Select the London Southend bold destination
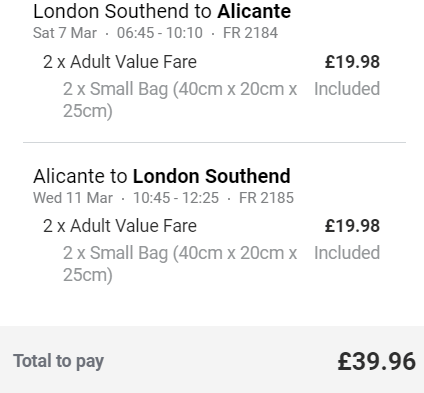 212,176
